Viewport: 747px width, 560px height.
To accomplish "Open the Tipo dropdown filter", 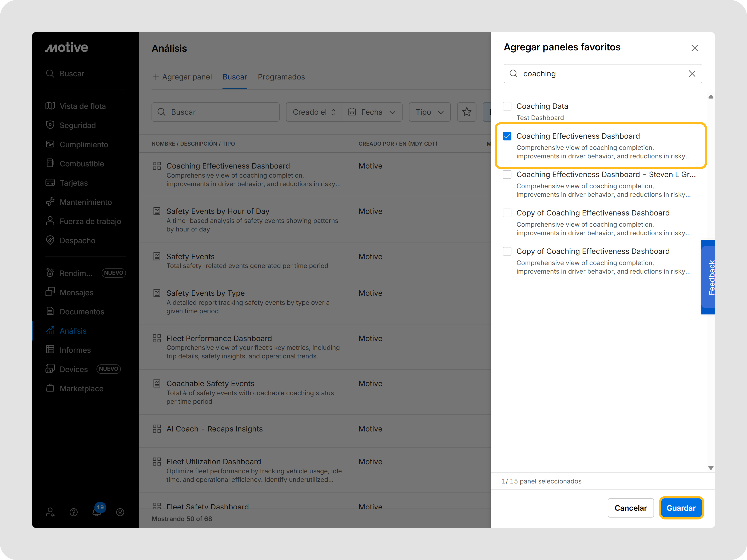I will (429, 112).
